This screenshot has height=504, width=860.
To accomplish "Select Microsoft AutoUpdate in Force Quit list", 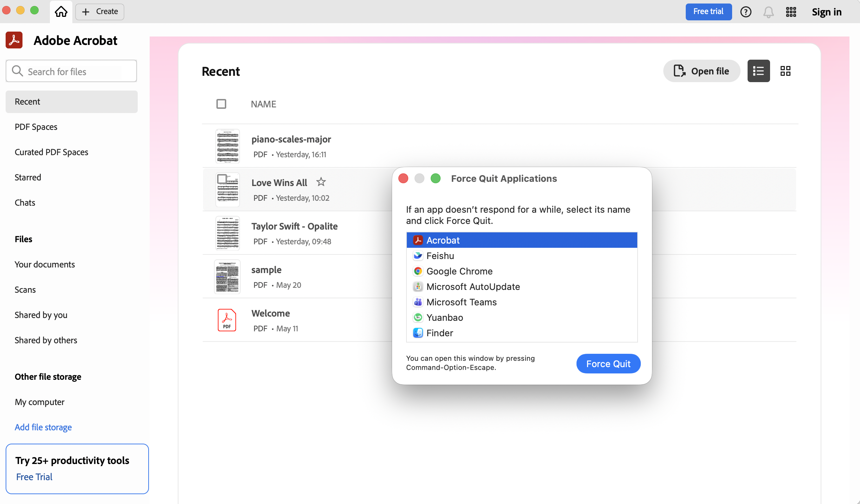I will (x=522, y=286).
